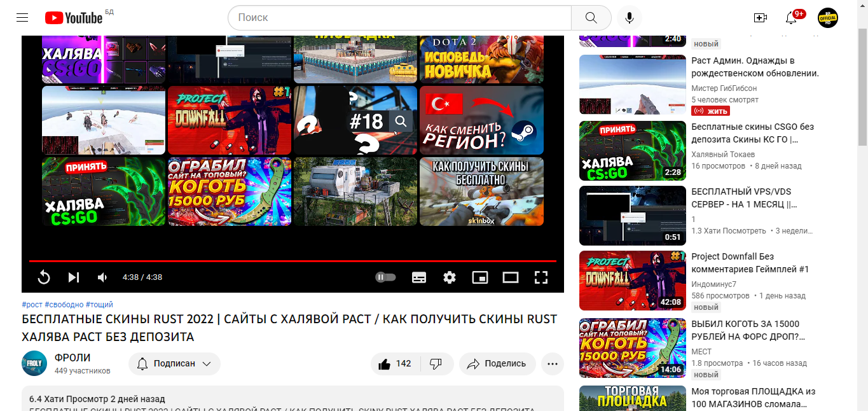Open the three-dot more actions menu
Viewport: 868px width, 411px height.
click(552, 364)
